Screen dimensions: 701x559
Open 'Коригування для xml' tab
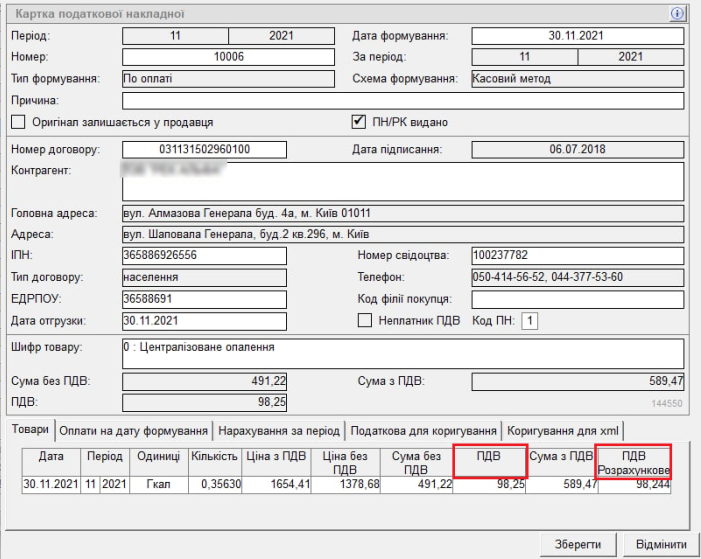click(563, 430)
